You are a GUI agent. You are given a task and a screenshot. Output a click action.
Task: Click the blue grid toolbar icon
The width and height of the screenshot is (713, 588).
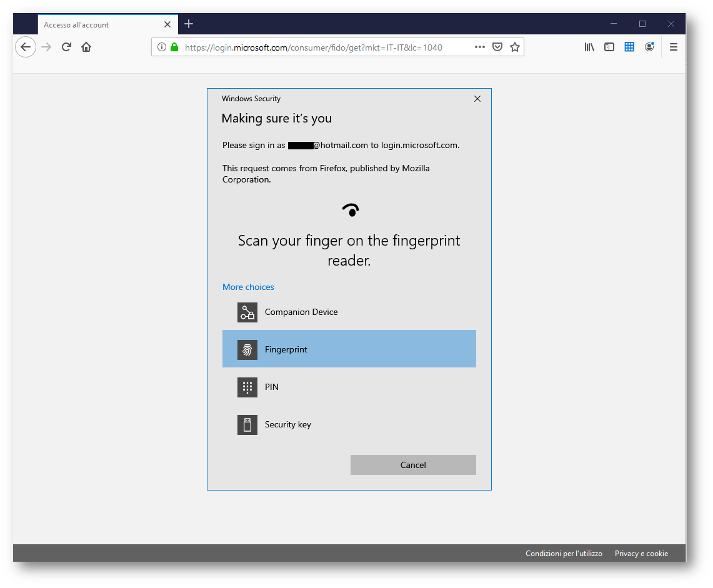629,47
